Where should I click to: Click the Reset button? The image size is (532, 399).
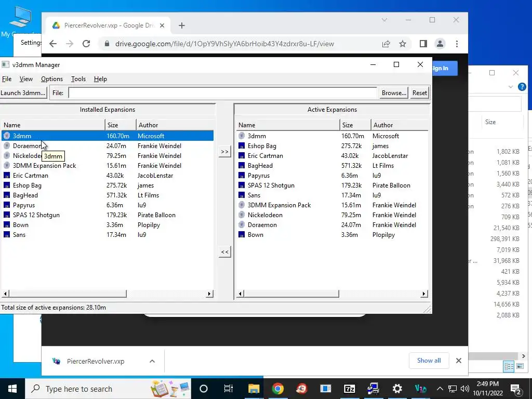[420, 92]
